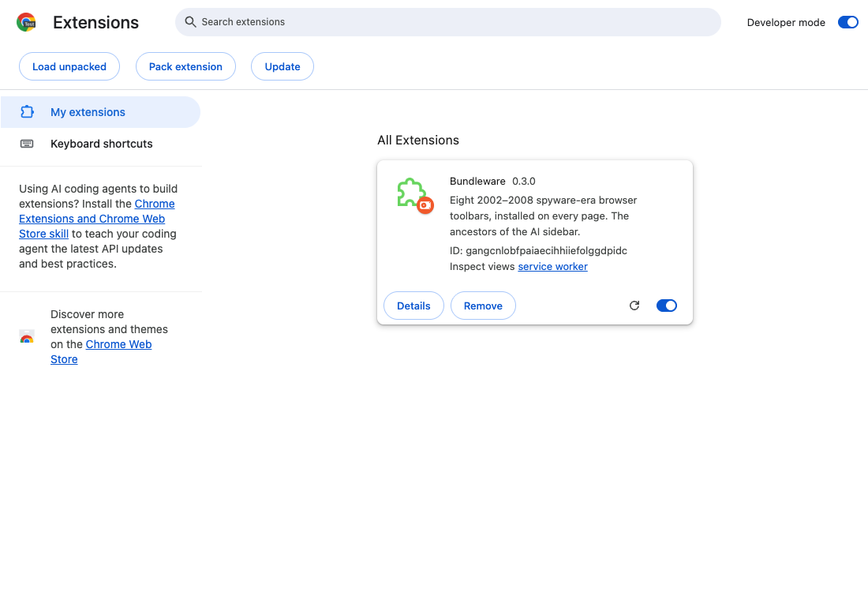Screen dimensions: 868x600
Task: Open Keyboard shortcuts page
Action: (x=100, y=144)
